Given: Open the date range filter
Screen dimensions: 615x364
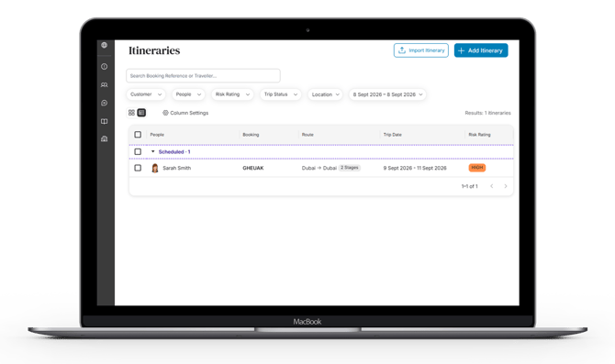Looking at the screenshot, I should (x=387, y=94).
